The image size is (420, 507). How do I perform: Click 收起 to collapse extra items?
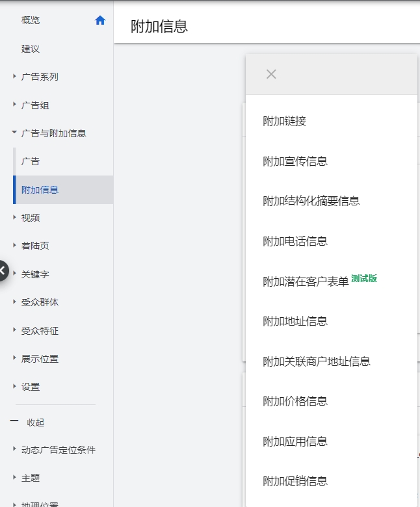36,422
